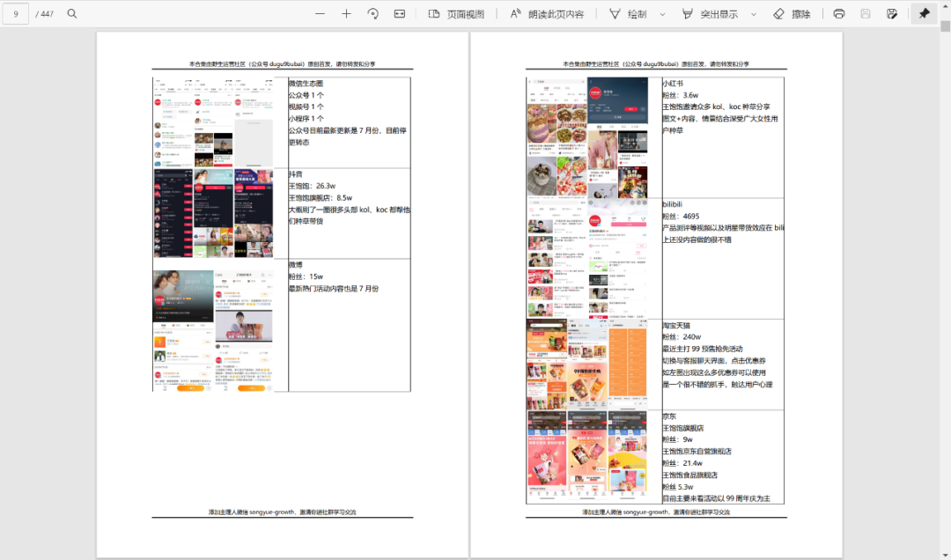951x560 pixels.
Task: Click the Weibo screenshots image beside 微博
Action: pos(213,331)
